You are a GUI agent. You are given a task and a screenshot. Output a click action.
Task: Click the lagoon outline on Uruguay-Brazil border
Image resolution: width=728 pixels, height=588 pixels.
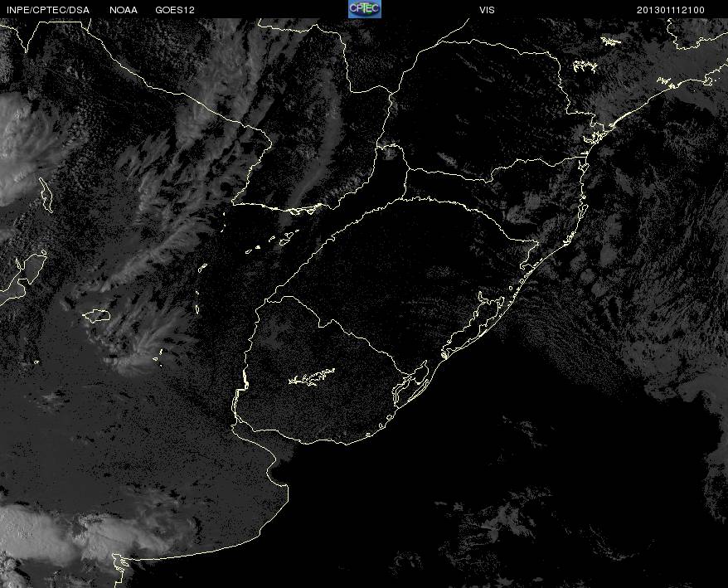(411, 384)
